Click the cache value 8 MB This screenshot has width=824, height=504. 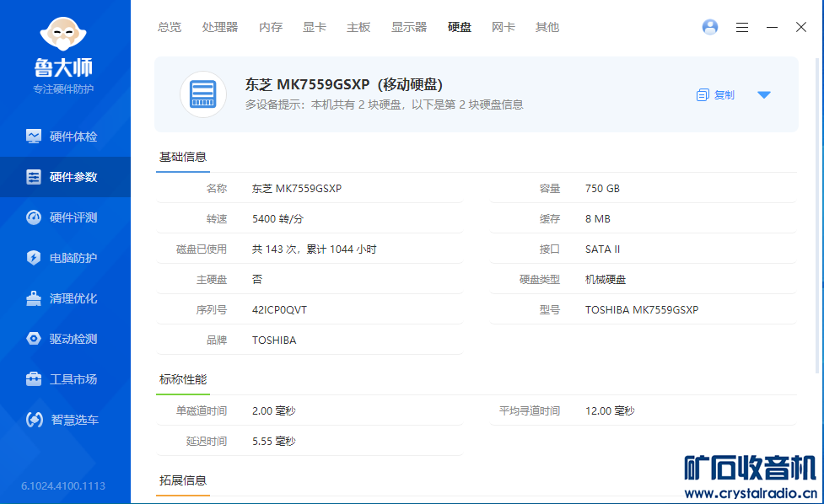click(x=597, y=219)
